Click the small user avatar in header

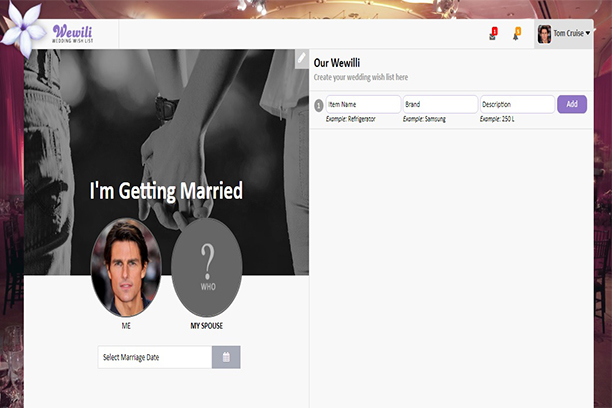tap(544, 34)
